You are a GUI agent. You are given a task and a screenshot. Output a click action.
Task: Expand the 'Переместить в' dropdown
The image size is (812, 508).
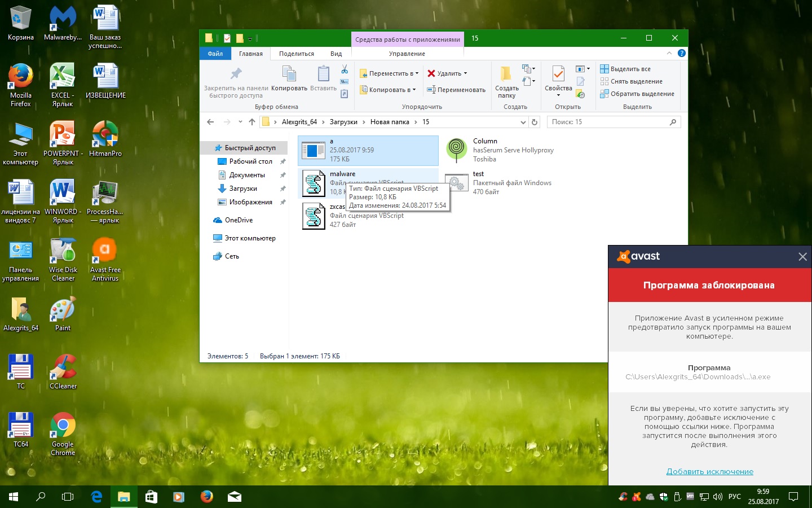tap(417, 73)
